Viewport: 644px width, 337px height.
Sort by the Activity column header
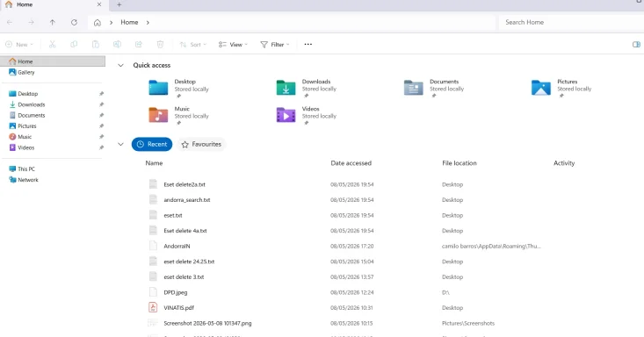pos(564,163)
